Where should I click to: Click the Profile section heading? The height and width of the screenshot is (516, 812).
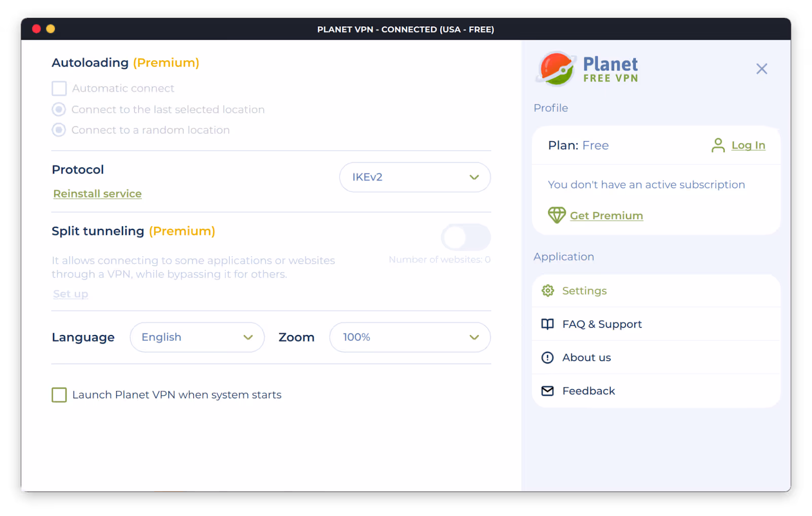point(551,108)
